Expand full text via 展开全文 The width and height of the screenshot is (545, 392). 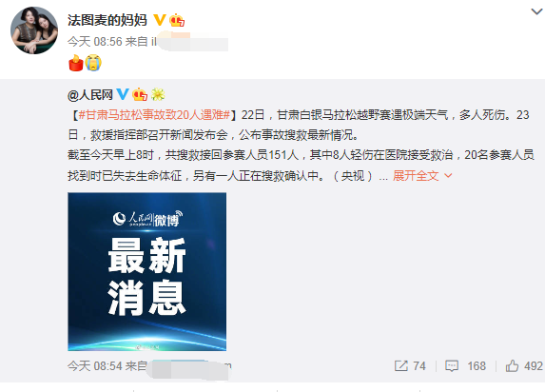click(416, 176)
